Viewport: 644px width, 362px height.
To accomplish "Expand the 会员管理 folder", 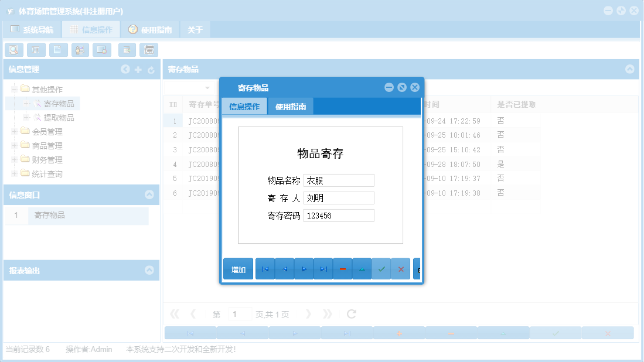I will [13, 131].
